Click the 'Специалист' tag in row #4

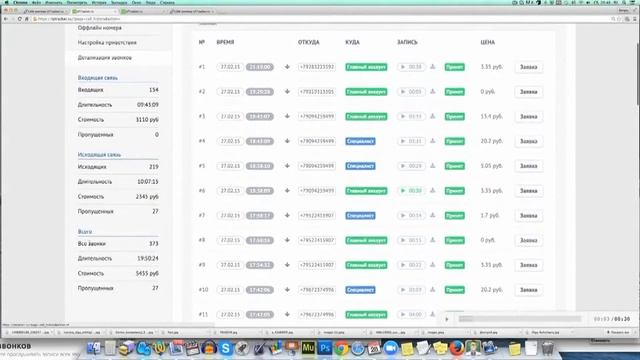(360, 141)
